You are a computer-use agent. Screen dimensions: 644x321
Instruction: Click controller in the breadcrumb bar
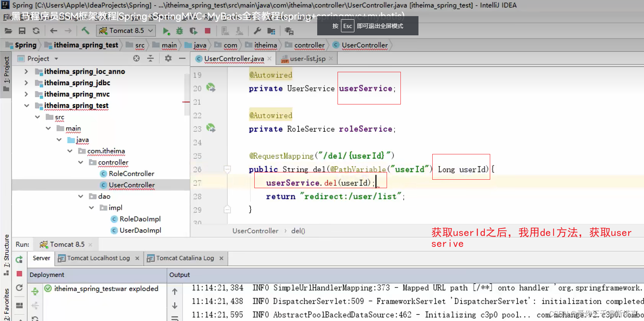pyautogui.click(x=310, y=45)
